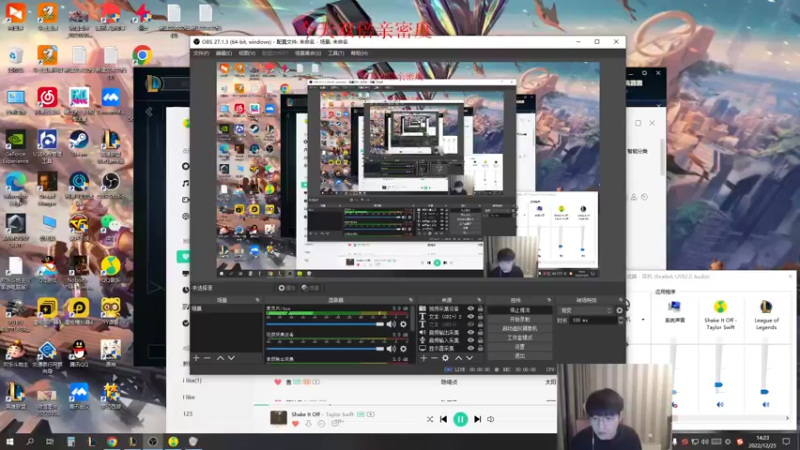The image size is (800, 450).
Task: Open OBS Scene Collection menu
Action: 308,53
